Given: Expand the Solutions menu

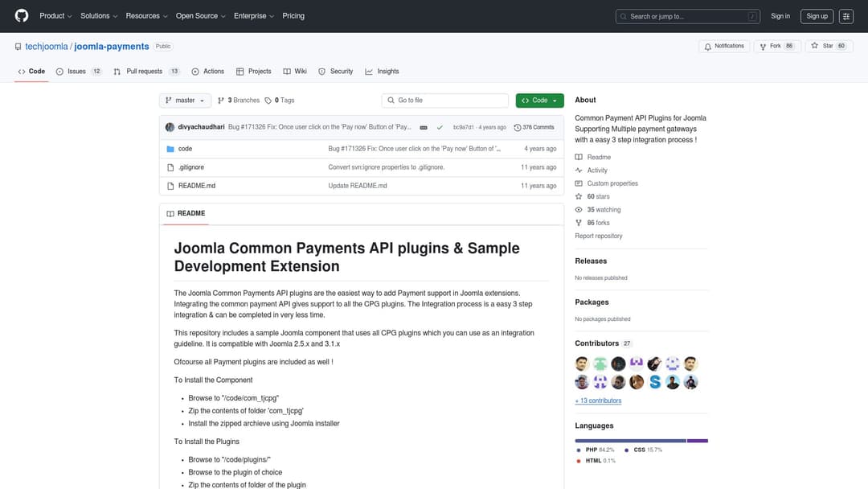Looking at the screenshot, I should pos(99,16).
